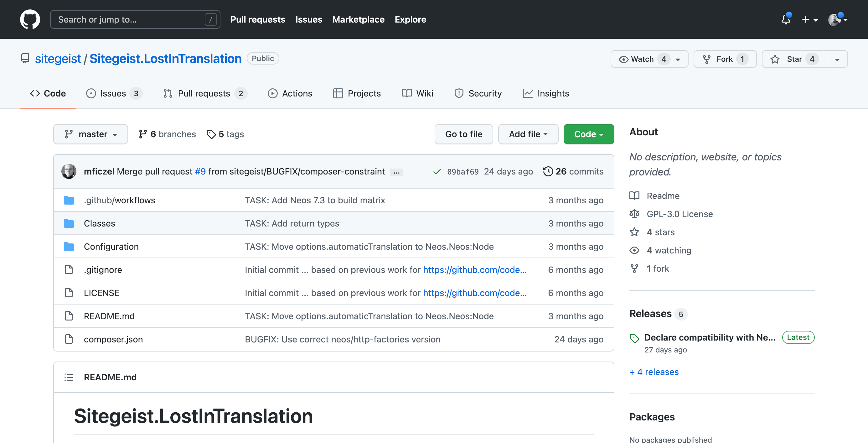This screenshot has width=868, height=443.
Task: Click the latest release tag icon
Action: [x=634, y=338]
